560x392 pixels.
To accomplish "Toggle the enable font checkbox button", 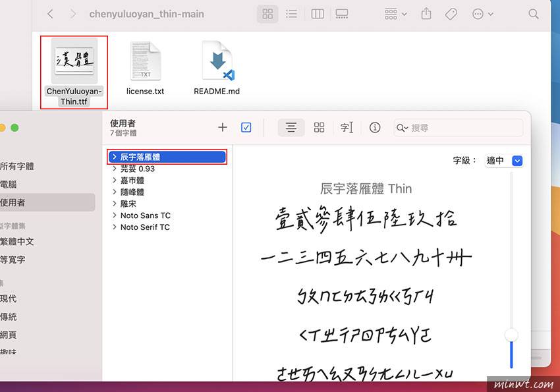I will (246, 127).
